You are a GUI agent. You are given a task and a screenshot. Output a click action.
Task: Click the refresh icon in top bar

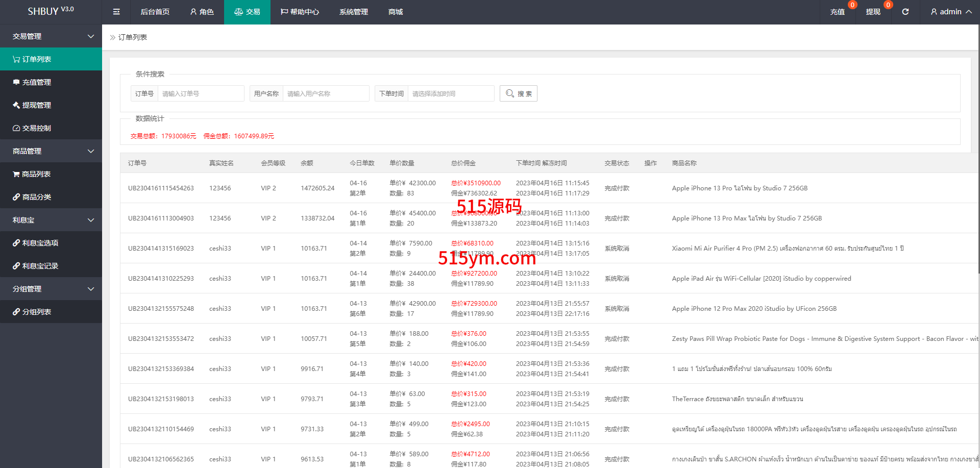[x=905, y=12]
